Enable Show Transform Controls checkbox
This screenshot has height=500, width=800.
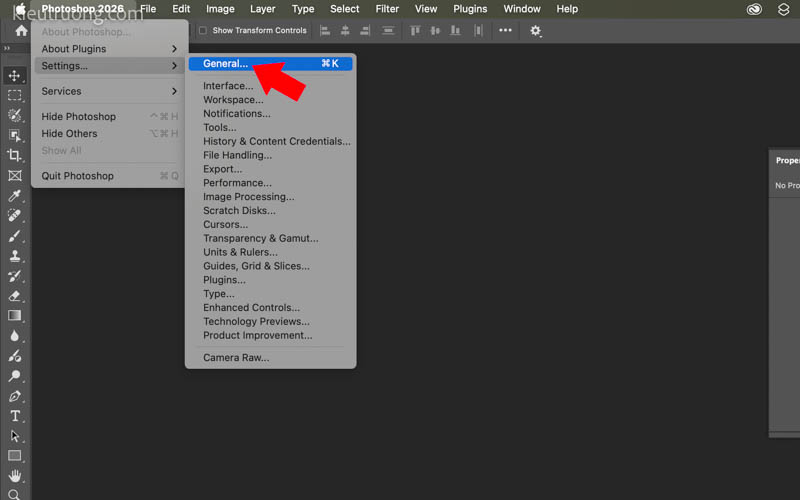(x=203, y=31)
